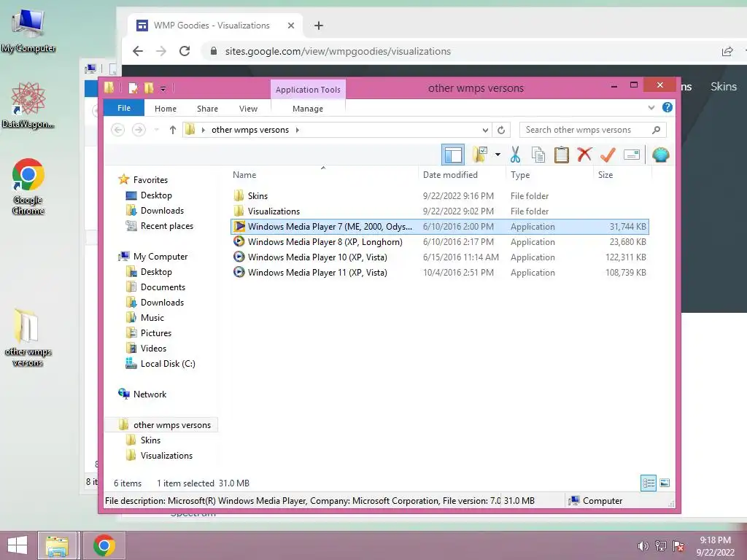Screen dimensions: 747x560
Task: Open Visualizations under other wmps versons tree
Action: (x=166, y=456)
